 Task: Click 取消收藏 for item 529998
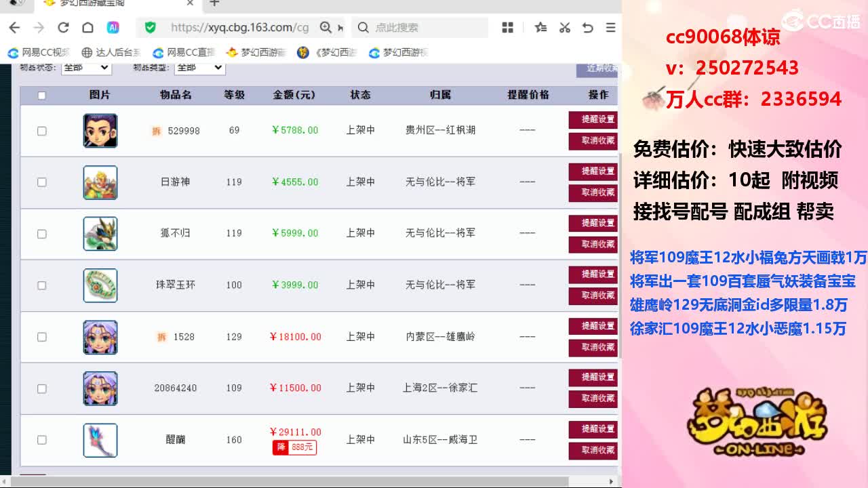[594, 141]
